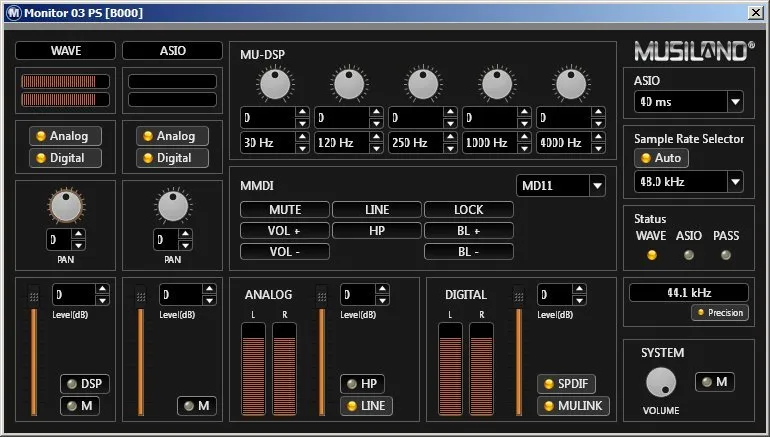Click the MU-DSP 4000 Hz knob

[x=571, y=84]
